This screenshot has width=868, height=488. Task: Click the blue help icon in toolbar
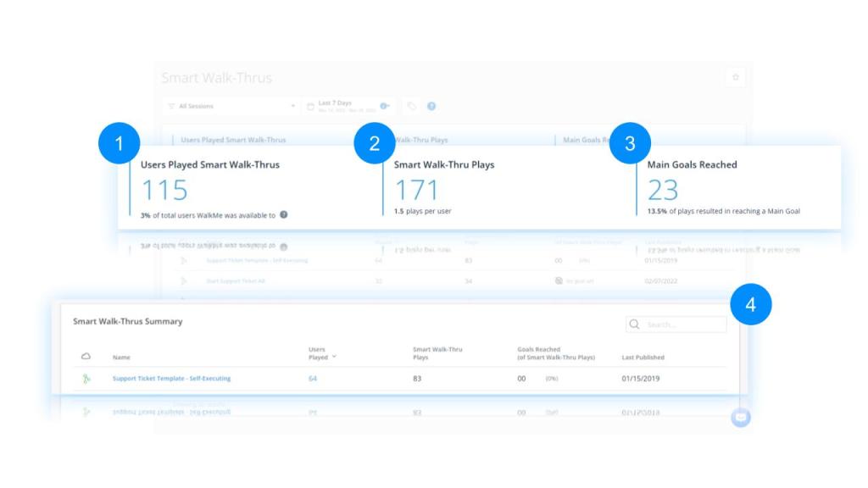(x=431, y=106)
